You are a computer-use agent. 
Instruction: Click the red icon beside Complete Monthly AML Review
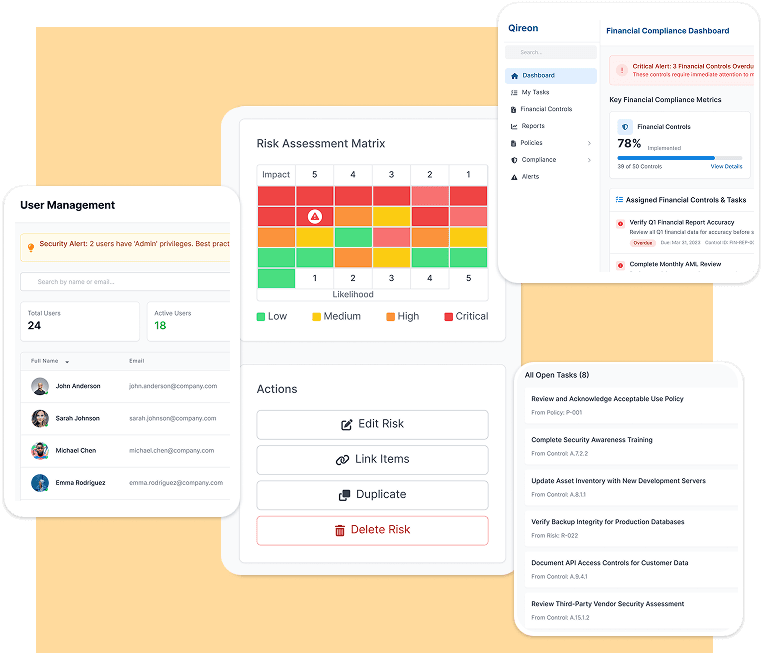[x=620, y=266]
